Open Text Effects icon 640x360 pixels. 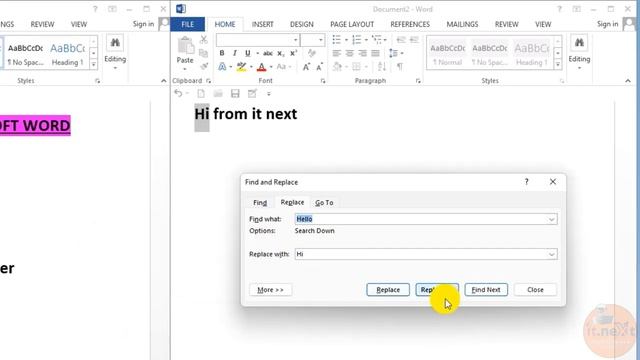[x=222, y=67]
